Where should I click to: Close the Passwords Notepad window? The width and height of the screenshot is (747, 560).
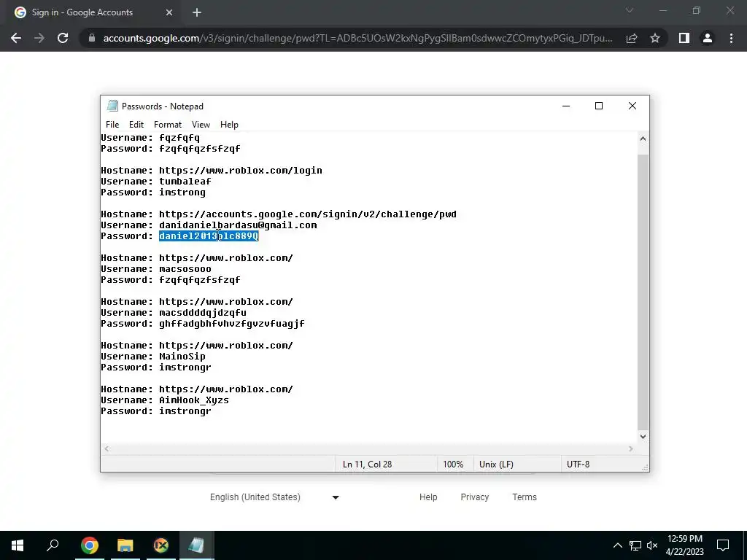pos(632,106)
